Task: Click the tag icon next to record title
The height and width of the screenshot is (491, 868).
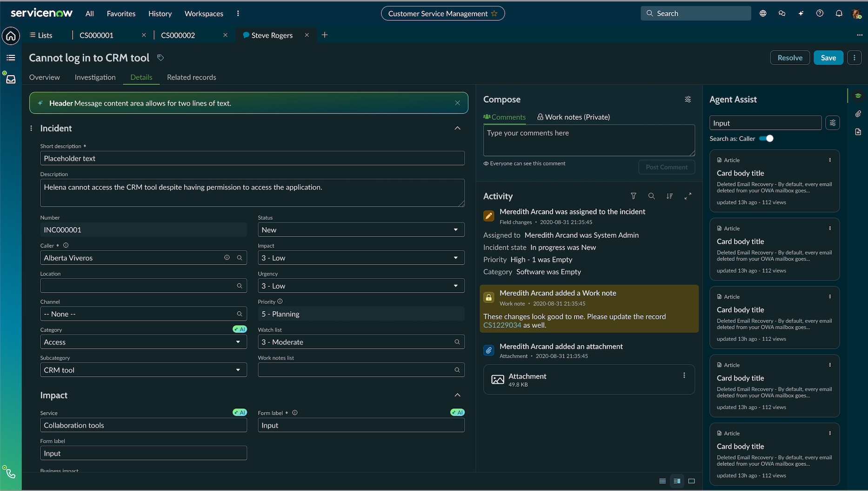Action: coord(160,58)
